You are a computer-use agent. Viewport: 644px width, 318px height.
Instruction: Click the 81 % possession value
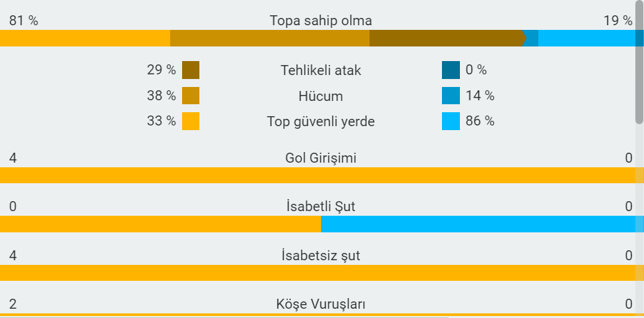click(x=24, y=21)
